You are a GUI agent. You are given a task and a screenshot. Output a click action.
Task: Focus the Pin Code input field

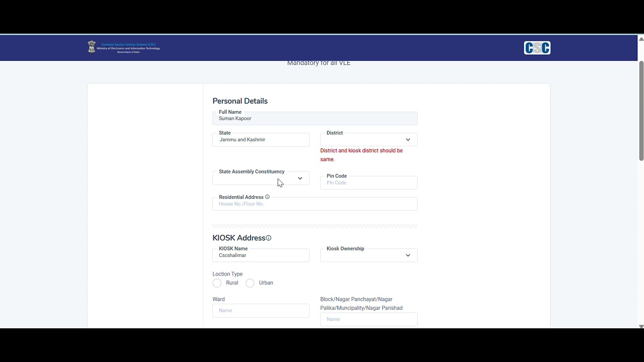point(369,183)
